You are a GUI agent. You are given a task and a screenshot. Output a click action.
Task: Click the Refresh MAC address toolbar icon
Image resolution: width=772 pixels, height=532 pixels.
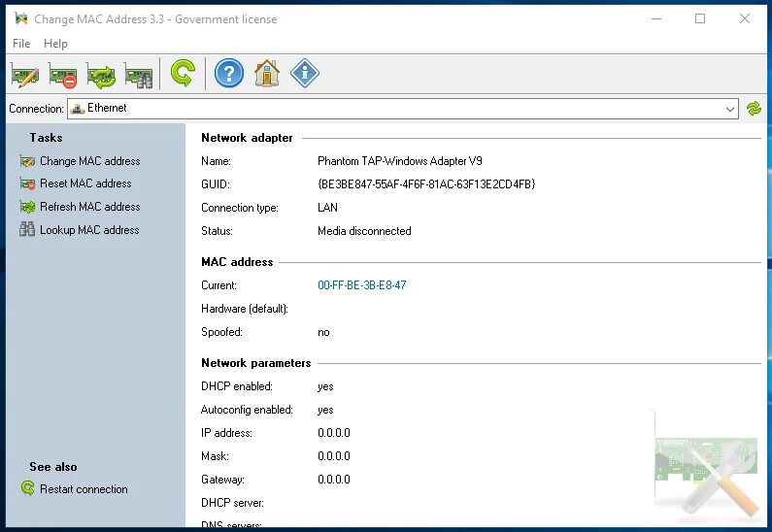(101, 75)
